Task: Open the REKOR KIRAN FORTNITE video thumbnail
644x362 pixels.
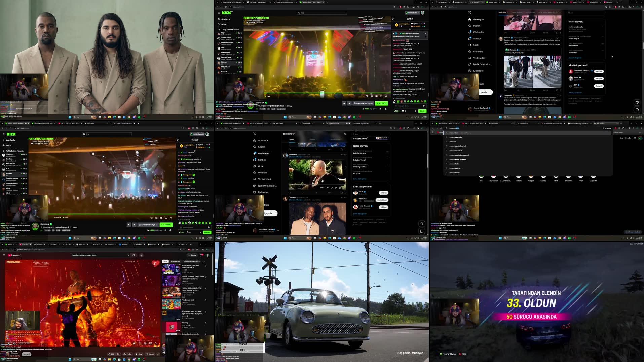Action: tap(171, 269)
